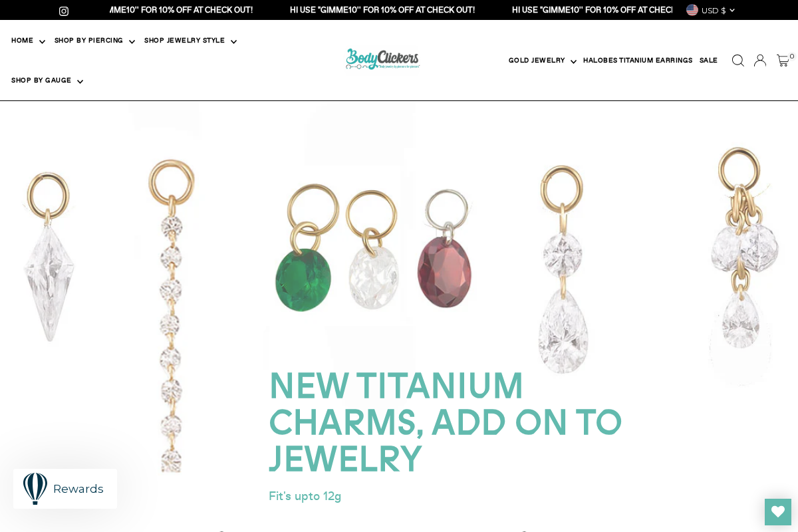The width and height of the screenshot is (798, 532).
Task: Open the wishlist heart button
Action: (x=778, y=512)
